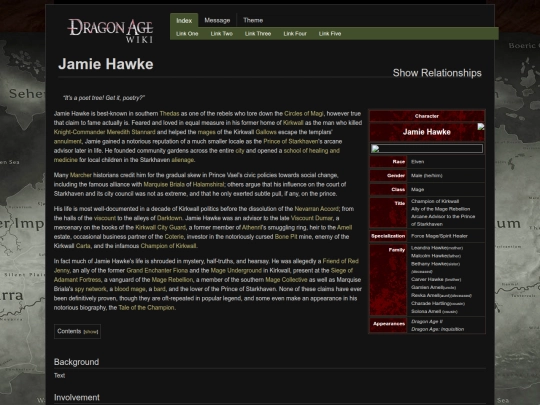Open the Theme tab

pos(253,20)
